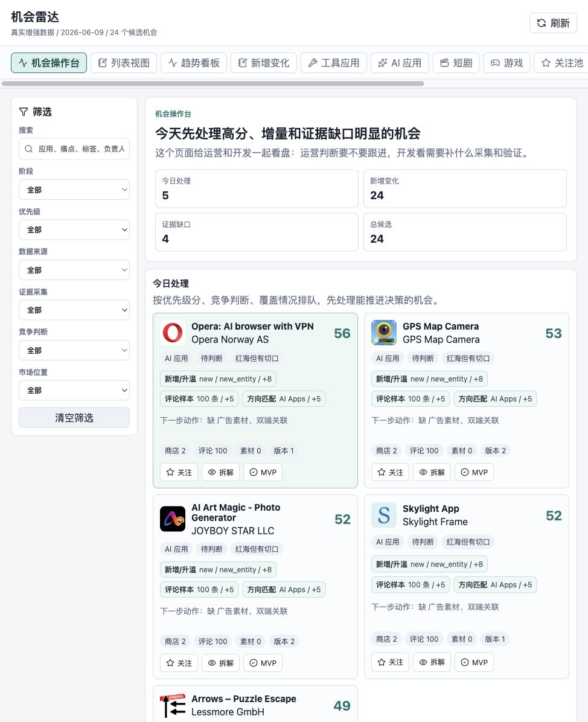Click the 新增变化 24 stat card
This screenshot has height=722, width=588.
point(465,189)
